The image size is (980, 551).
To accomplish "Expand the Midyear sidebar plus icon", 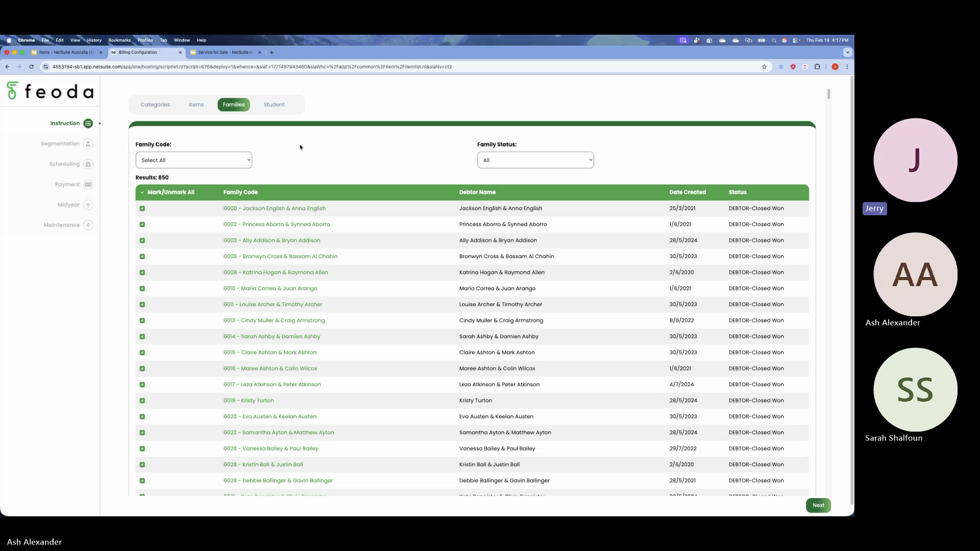I will coord(88,205).
